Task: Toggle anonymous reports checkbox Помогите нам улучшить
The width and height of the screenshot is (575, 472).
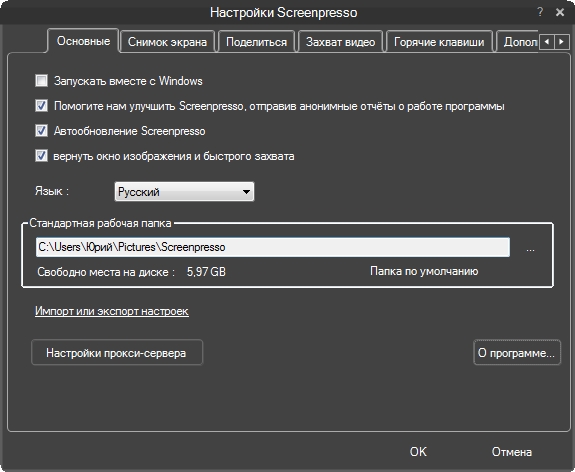Action: (41, 106)
